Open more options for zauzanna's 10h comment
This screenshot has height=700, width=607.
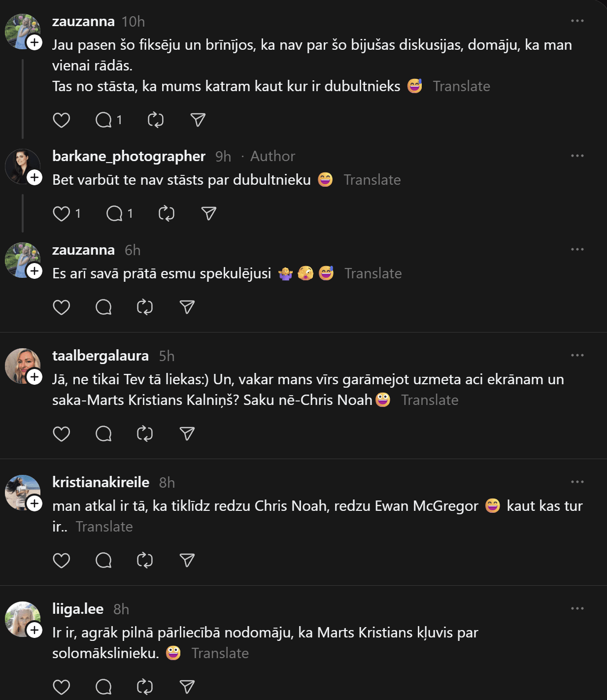[x=577, y=21]
